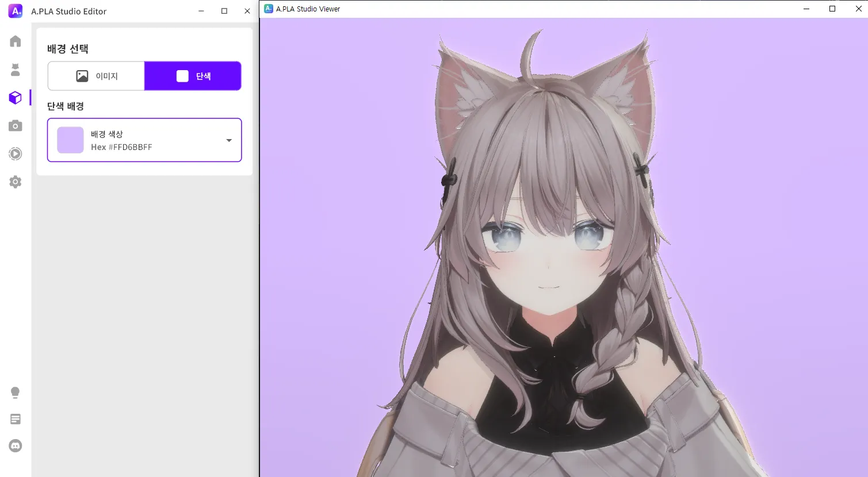
Task: Click the A.PLA Studio Viewer logo icon
Action: tap(269, 9)
